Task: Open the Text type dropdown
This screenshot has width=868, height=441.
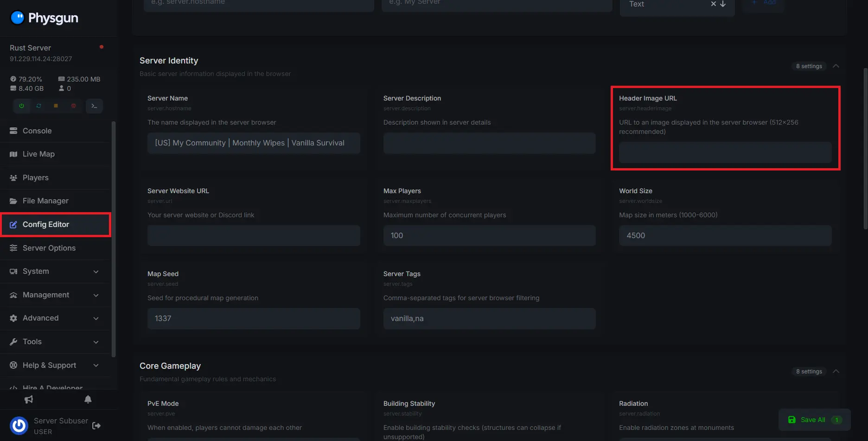Action: [723, 4]
